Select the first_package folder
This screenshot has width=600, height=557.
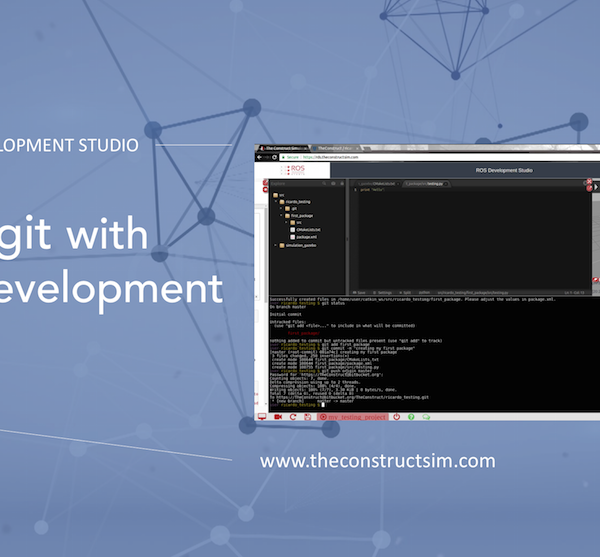pyautogui.click(x=299, y=216)
